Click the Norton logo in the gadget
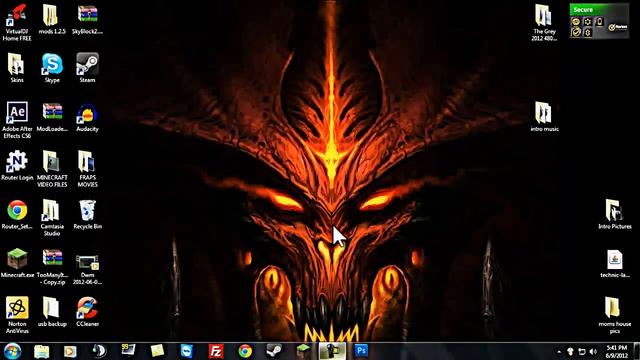The image size is (640, 360). pyautogui.click(x=618, y=27)
